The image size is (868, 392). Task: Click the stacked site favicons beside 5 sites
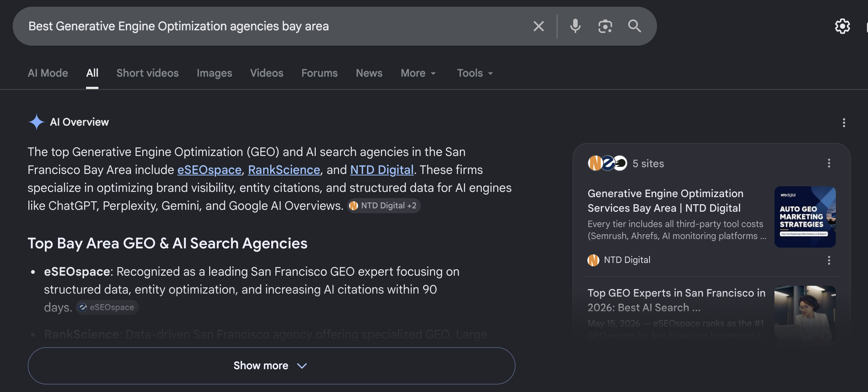click(x=607, y=163)
